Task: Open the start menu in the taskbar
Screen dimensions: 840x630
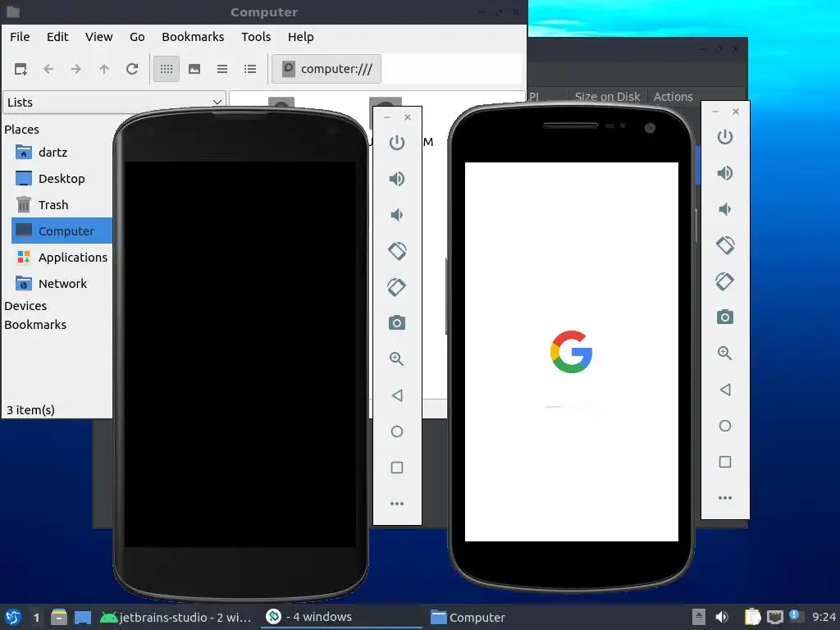Action: [x=13, y=618]
